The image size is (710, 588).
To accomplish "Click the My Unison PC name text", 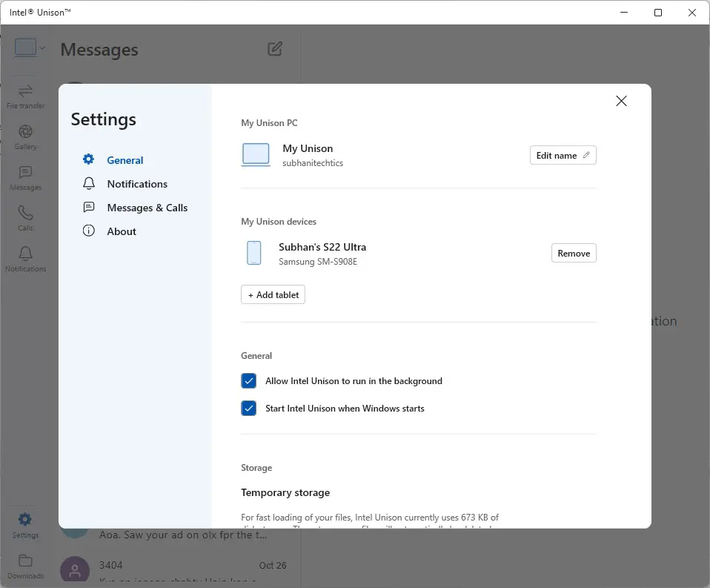I will coord(308,148).
